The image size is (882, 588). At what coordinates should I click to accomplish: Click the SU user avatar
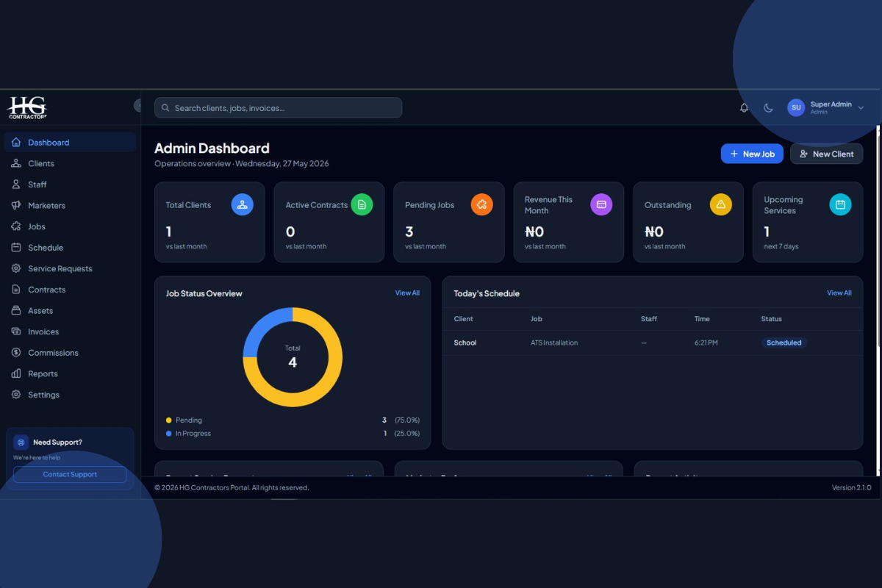click(x=796, y=107)
